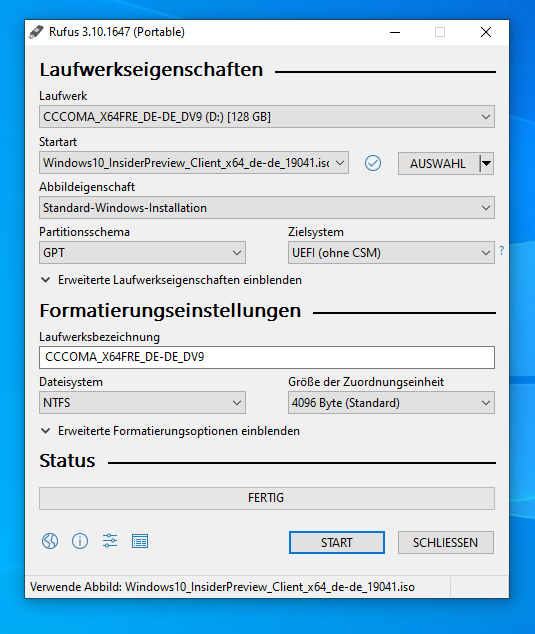
Task: Open the Laufwerk device dropdown
Action: tap(267, 117)
